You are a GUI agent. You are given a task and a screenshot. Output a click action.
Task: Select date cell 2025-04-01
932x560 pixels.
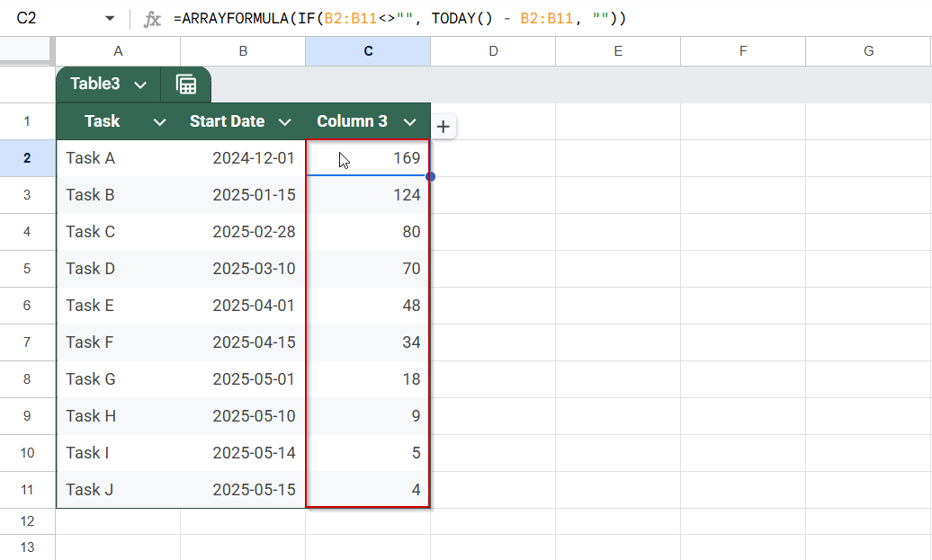pos(243,306)
